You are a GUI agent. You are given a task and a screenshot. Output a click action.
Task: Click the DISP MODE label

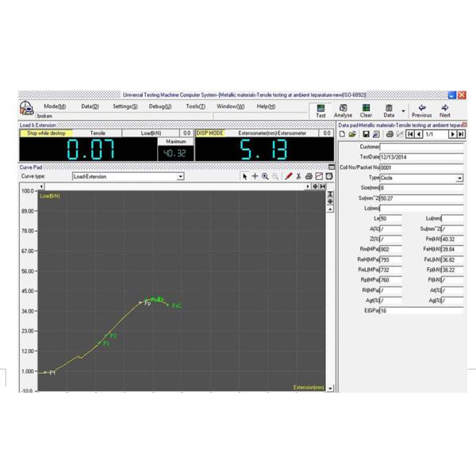click(x=209, y=133)
